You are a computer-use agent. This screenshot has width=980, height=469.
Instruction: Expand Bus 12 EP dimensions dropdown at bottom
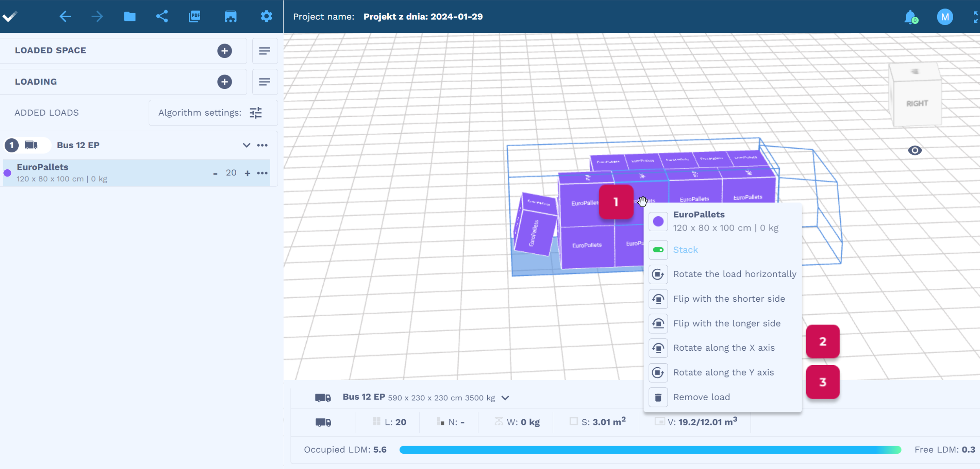(505, 398)
